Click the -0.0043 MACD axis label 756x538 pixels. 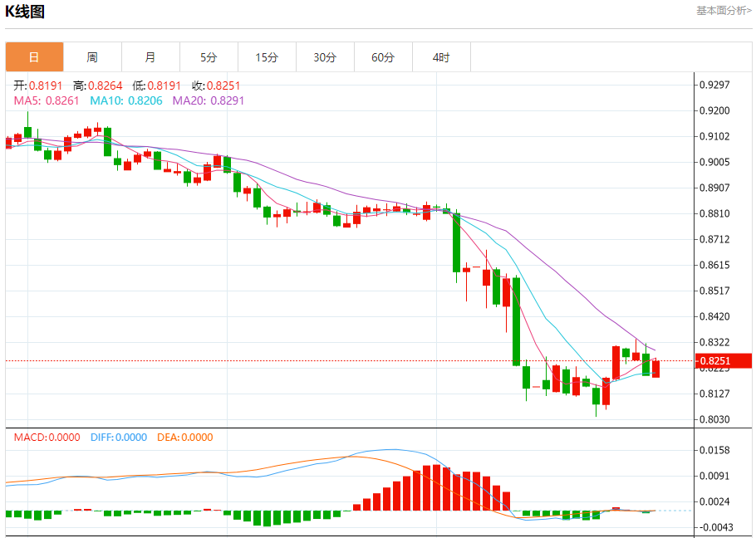pyautogui.click(x=714, y=527)
